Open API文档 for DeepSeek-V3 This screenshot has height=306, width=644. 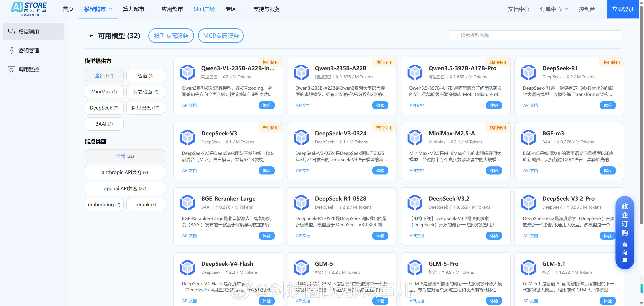click(x=189, y=170)
